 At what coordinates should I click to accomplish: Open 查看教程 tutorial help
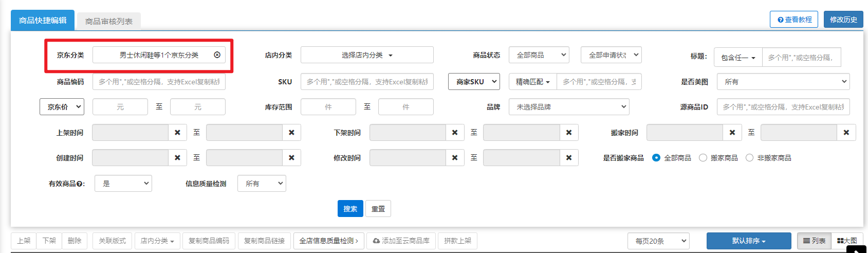(793, 20)
